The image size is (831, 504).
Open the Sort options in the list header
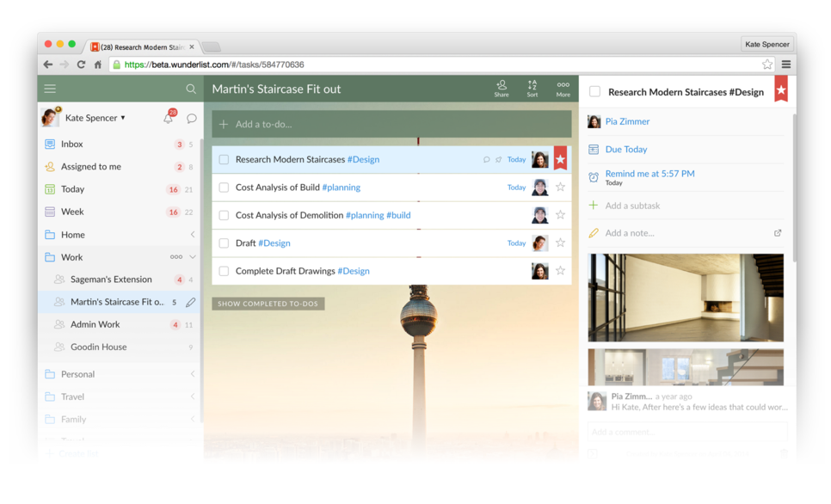click(532, 88)
